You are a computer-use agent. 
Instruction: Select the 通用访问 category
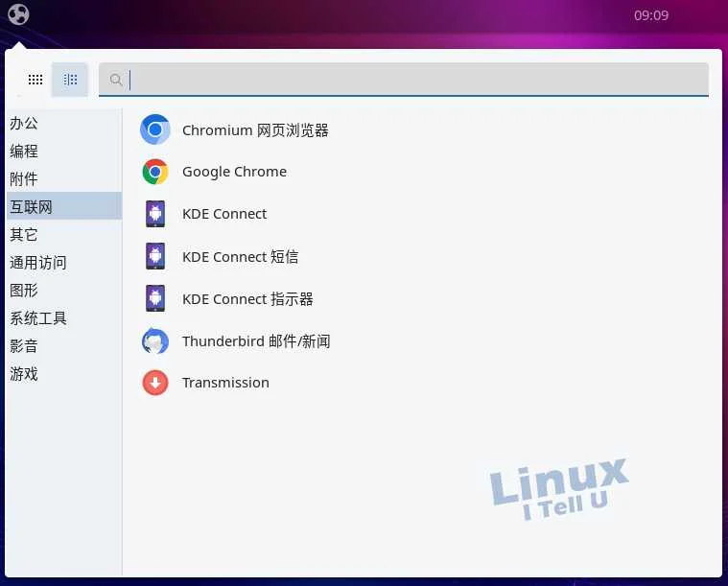[64, 263]
